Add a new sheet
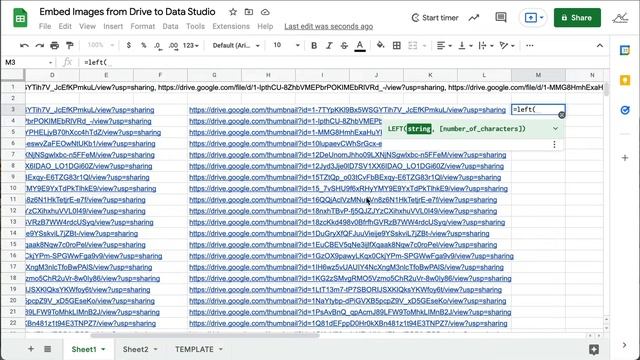The height and width of the screenshot is (360, 640). coord(31,349)
